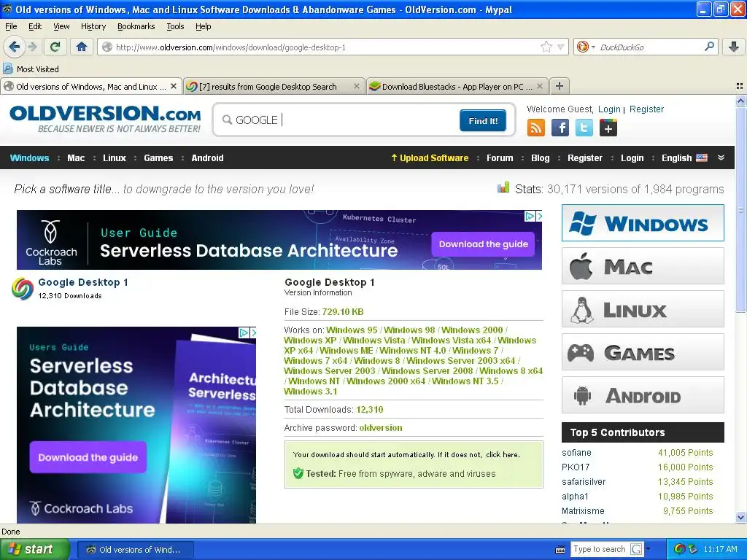Select Windows in the dark navigation bar

(x=29, y=157)
